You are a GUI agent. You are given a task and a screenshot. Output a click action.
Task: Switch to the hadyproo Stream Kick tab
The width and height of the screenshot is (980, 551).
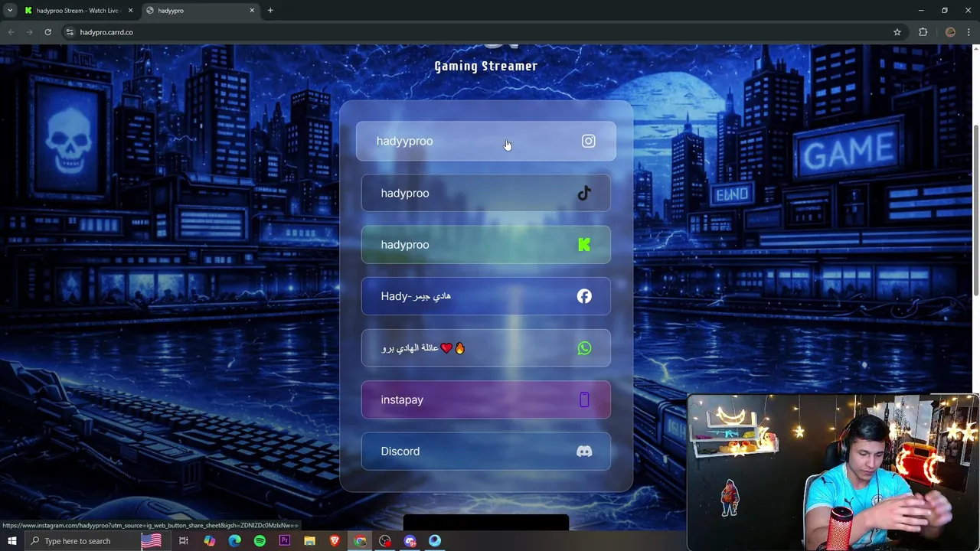point(78,11)
